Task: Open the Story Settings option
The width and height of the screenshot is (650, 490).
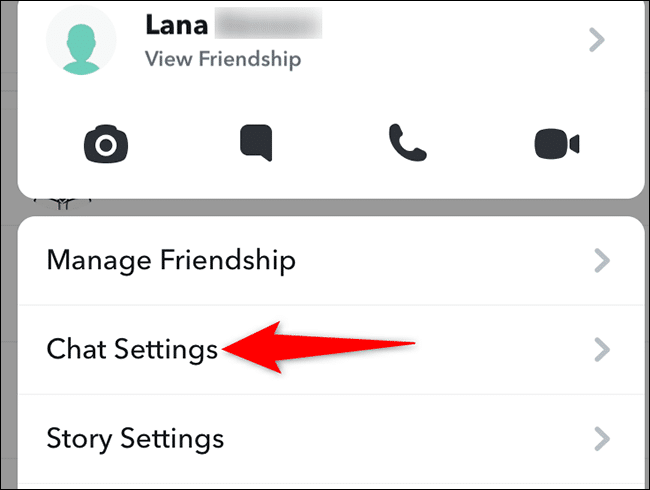Action: [x=331, y=439]
